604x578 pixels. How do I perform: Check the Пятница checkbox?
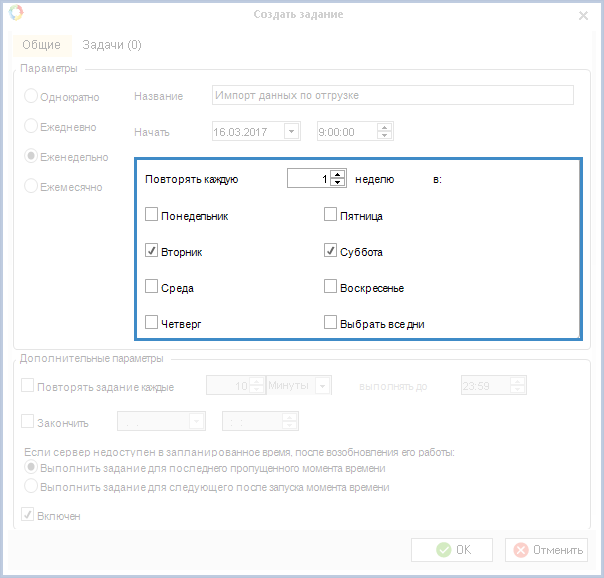(330, 214)
